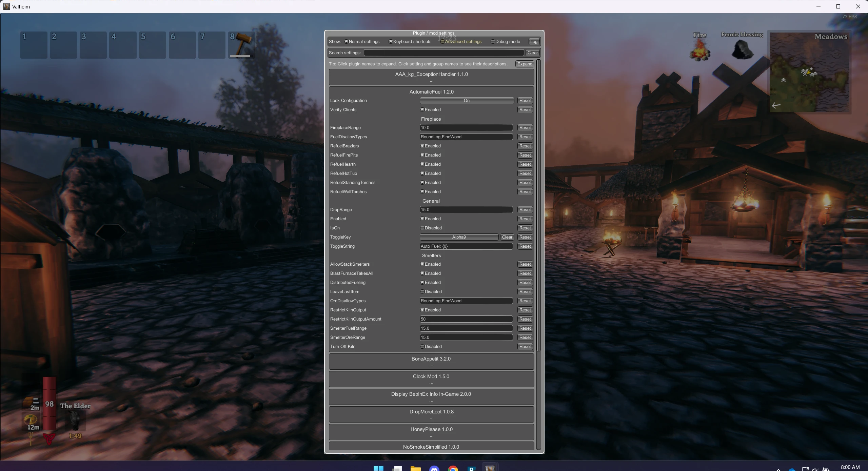Expand the Clock Mod 1.5.0 plugin
Viewport: 868px width, 471px height.
click(431, 379)
